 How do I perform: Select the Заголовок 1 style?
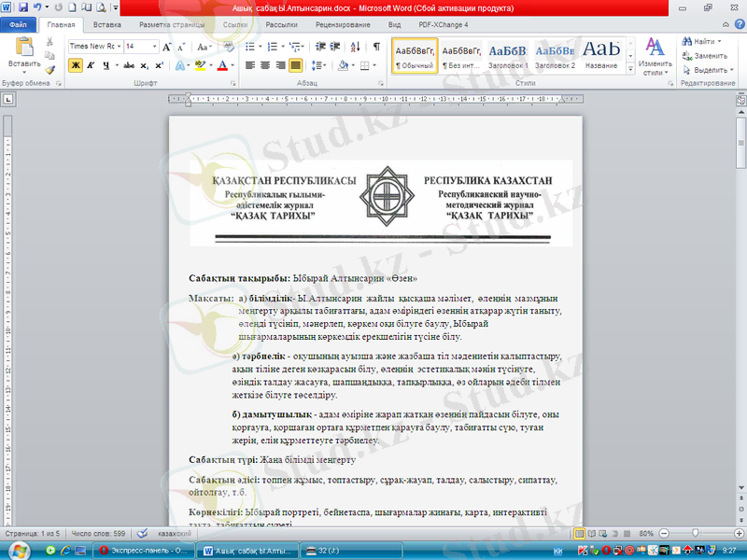pos(507,56)
